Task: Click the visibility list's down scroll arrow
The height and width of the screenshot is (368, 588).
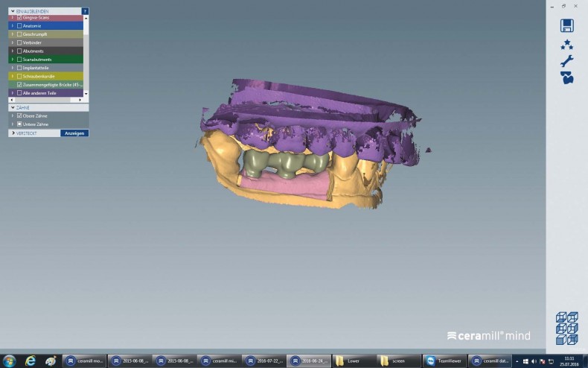Action: (86, 93)
